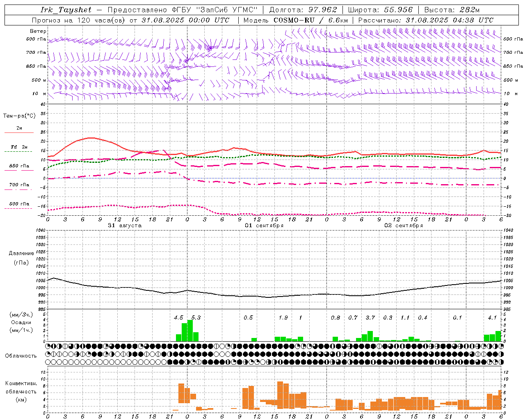The height and width of the screenshot is (420, 525).
Task: Click the 1040 tick on left pressure axis
Action: (41, 230)
